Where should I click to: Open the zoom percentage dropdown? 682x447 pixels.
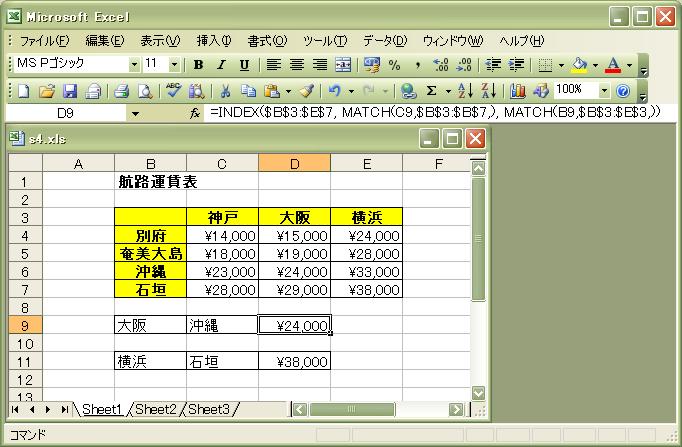[x=604, y=91]
